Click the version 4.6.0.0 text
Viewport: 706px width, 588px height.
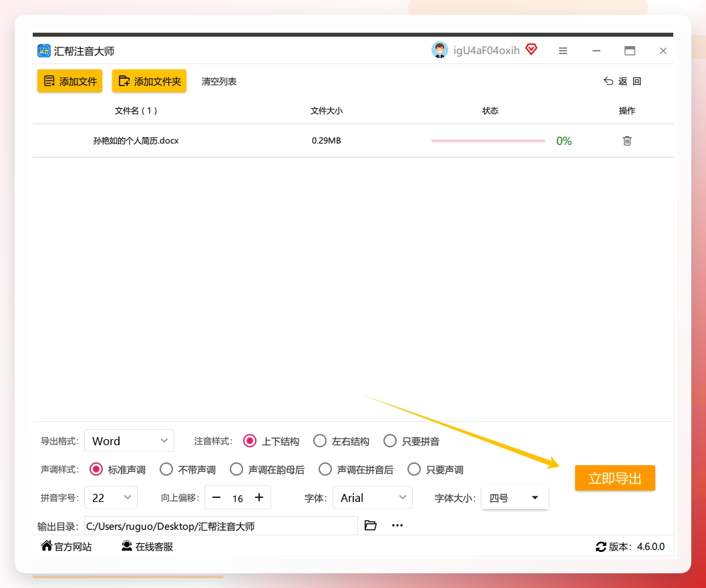pos(651,547)
